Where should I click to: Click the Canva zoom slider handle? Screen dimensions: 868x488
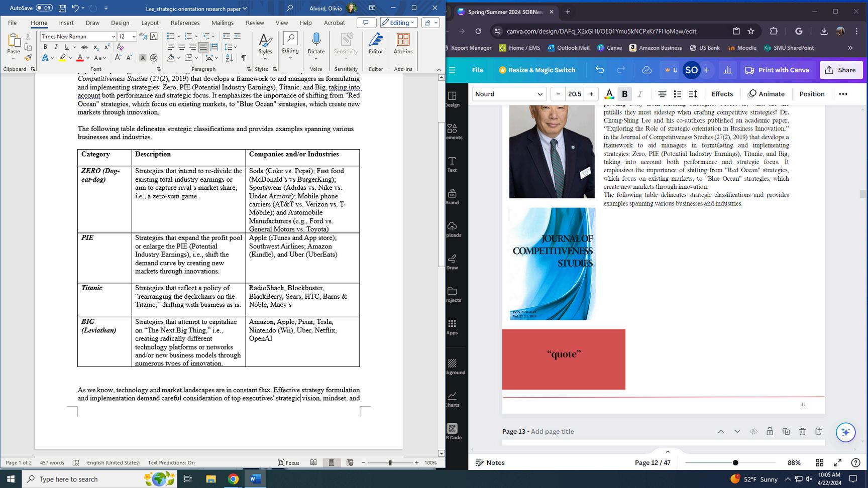coord(735,462)
